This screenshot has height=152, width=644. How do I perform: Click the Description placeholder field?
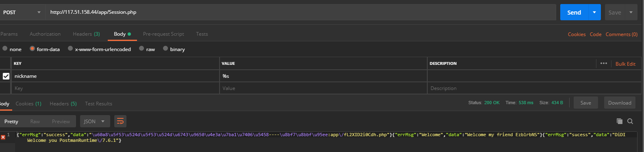[x=535, y=88]
